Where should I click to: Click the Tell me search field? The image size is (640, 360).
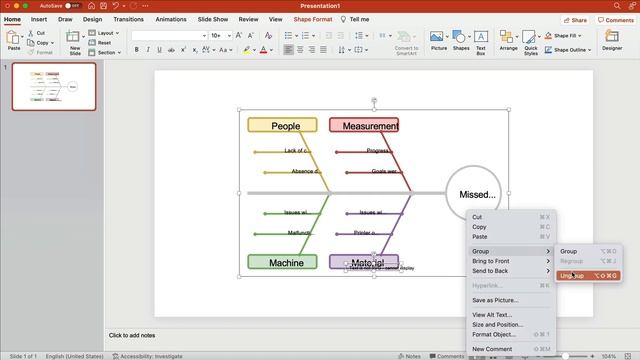(355, 19)
